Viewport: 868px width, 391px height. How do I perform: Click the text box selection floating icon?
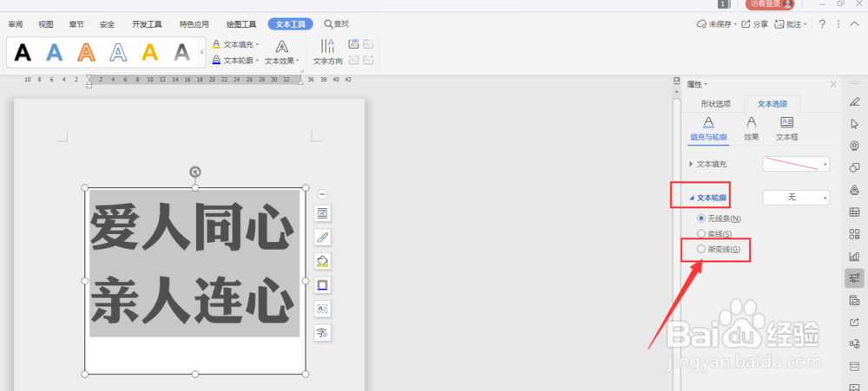point(323,309)
